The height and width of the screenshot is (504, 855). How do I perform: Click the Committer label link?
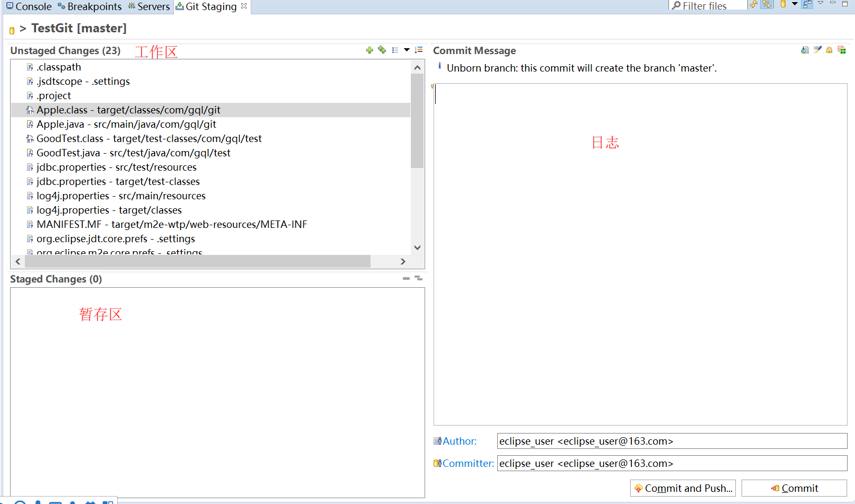click(468, 463)
